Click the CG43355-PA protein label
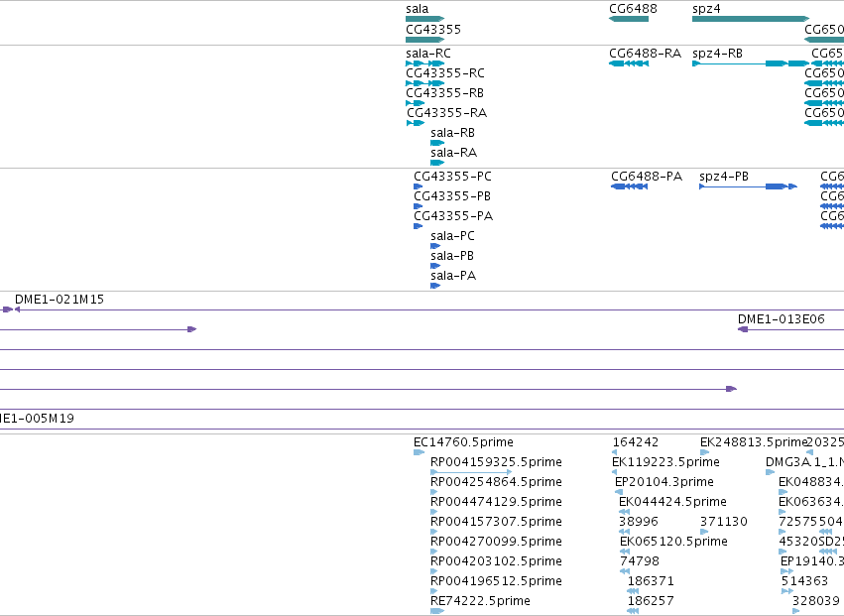 pyautogui.click(x=453, y=216)
